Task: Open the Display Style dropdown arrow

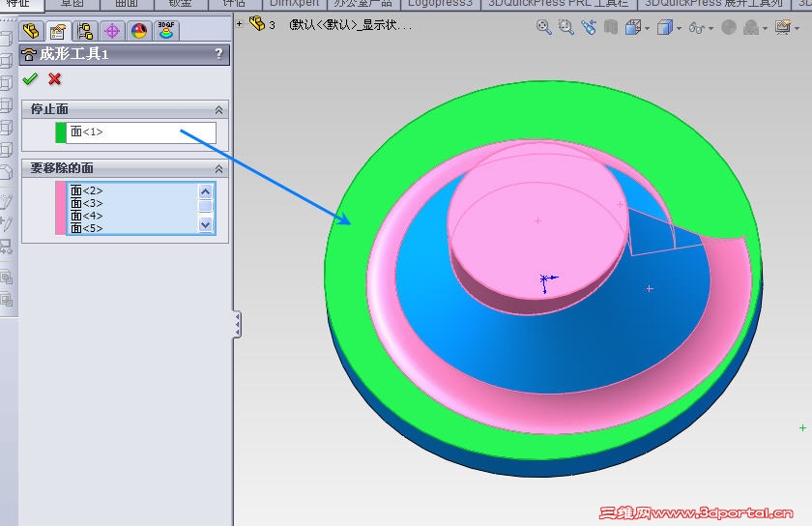Action: point(679,28)
